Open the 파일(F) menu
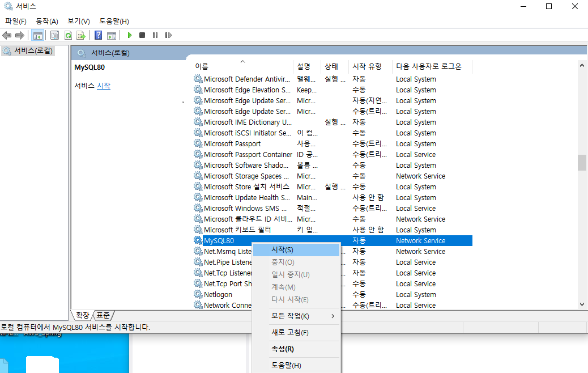 (16, 22)
